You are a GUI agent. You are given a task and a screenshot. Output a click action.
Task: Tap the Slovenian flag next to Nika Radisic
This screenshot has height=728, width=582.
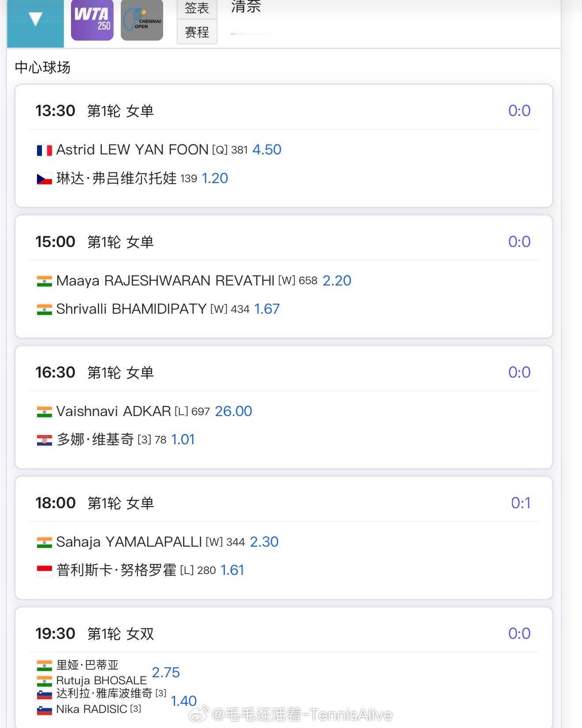[44, 710]
